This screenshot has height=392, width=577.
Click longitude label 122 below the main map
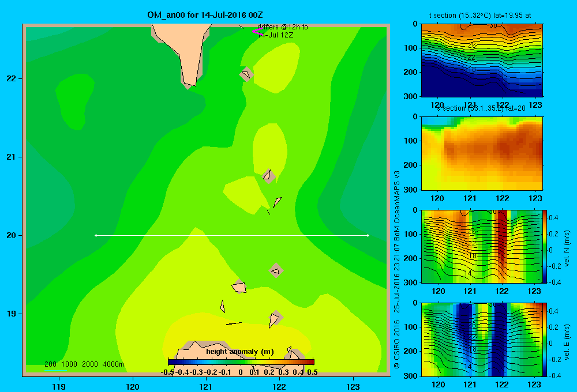[279, 386]
